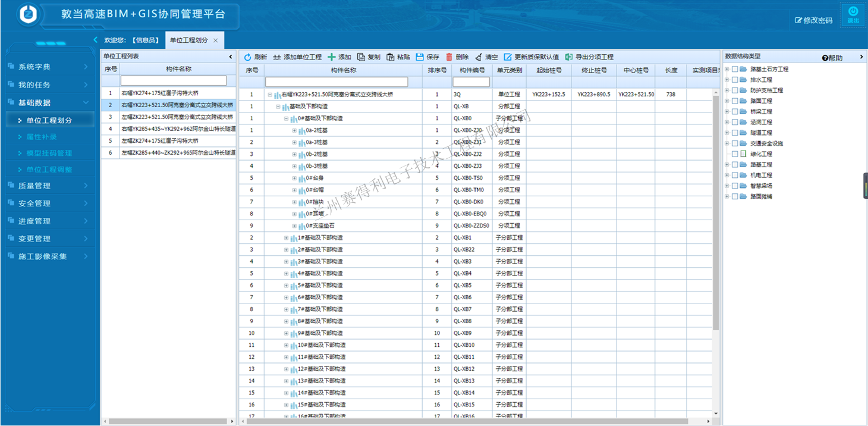Click the 复制 copy icon

pyautogui.click(x=361, y=57)
